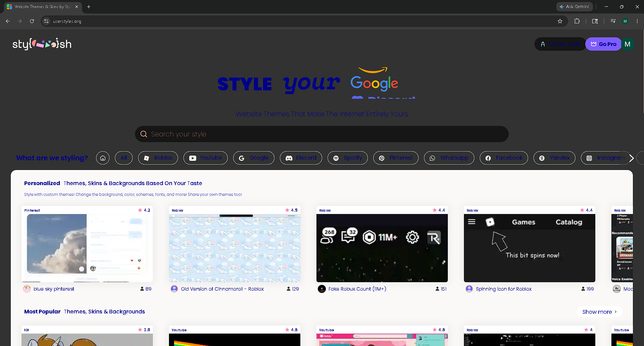This screenshot has height=346, width=644.
Task: Click the 129 users count
Action: point(293,289)
